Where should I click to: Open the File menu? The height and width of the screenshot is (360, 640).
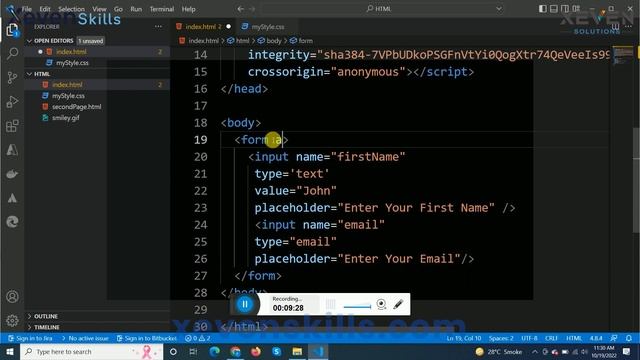click(27, 9)
